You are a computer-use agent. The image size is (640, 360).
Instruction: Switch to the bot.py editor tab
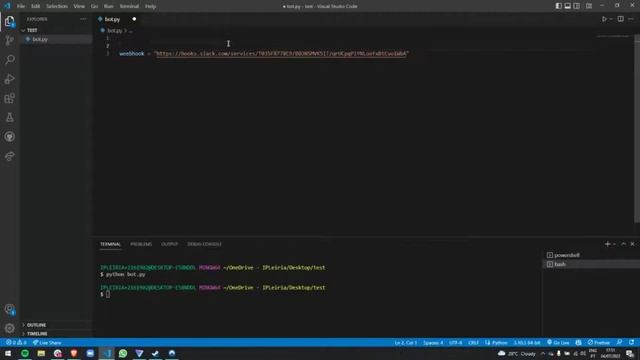click(x=112, y=19)
